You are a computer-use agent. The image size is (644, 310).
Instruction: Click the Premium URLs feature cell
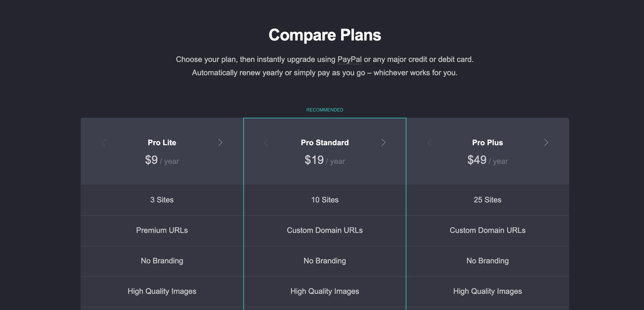(x=162, y=231)
